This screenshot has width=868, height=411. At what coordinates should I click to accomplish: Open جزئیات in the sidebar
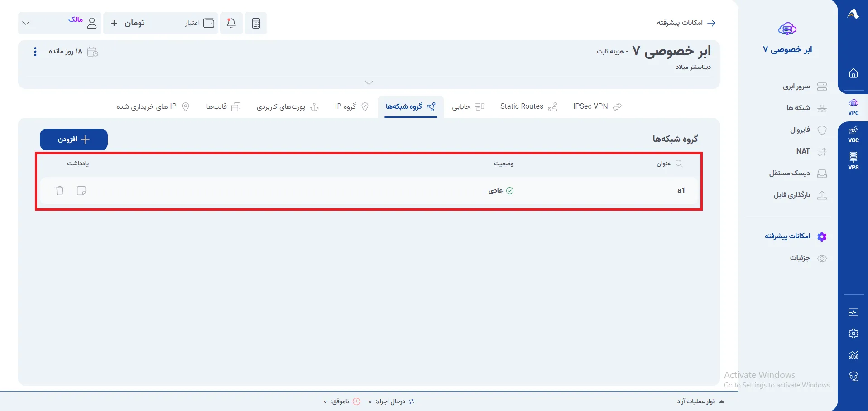click(x=808, y=258)
